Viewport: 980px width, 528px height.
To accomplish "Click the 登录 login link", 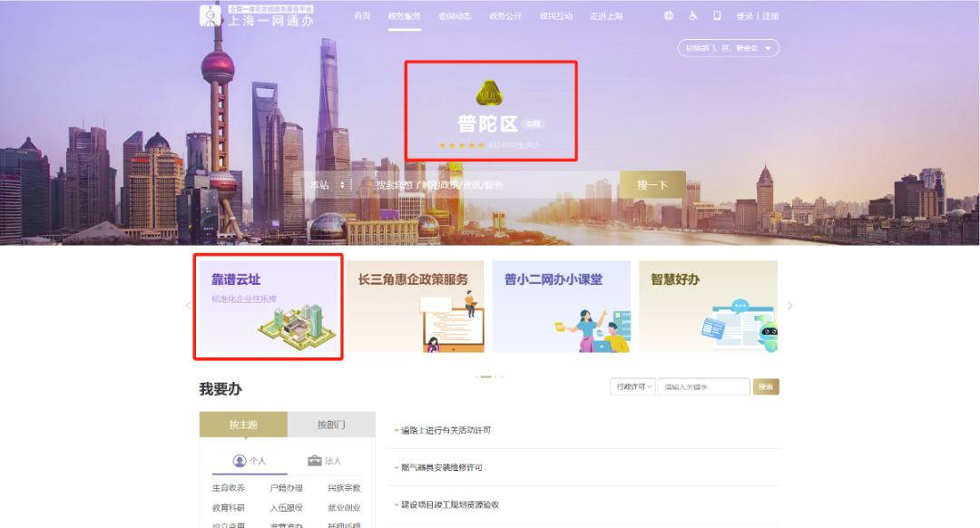I will pyautogui.click(x=744, y=16).
